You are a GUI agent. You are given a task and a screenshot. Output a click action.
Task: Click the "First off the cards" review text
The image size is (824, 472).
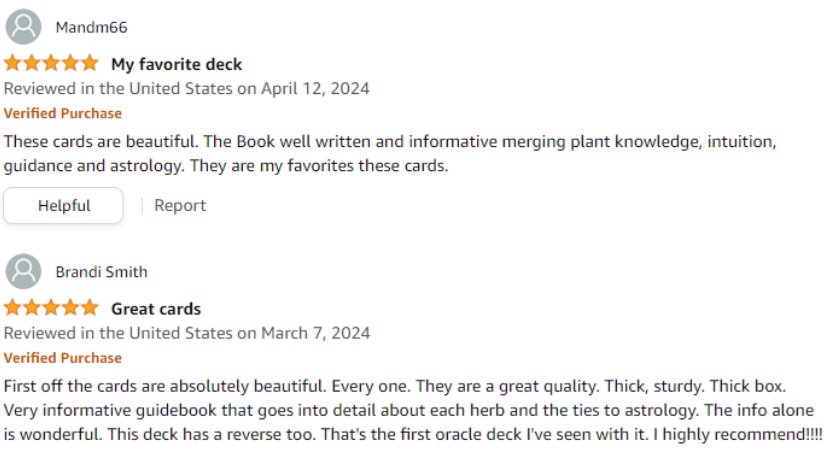(410, 410)
